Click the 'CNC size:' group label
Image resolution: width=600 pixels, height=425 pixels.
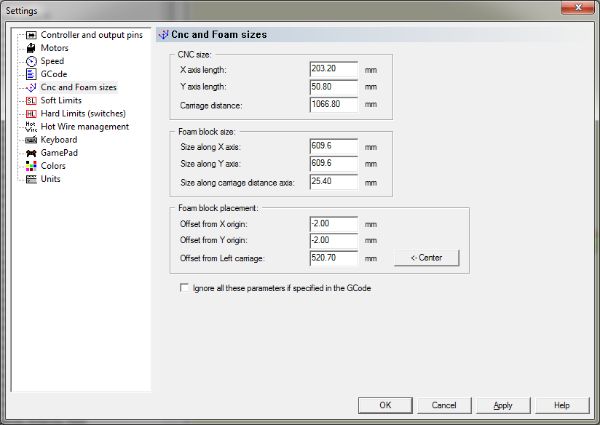[x=194, y=55]
